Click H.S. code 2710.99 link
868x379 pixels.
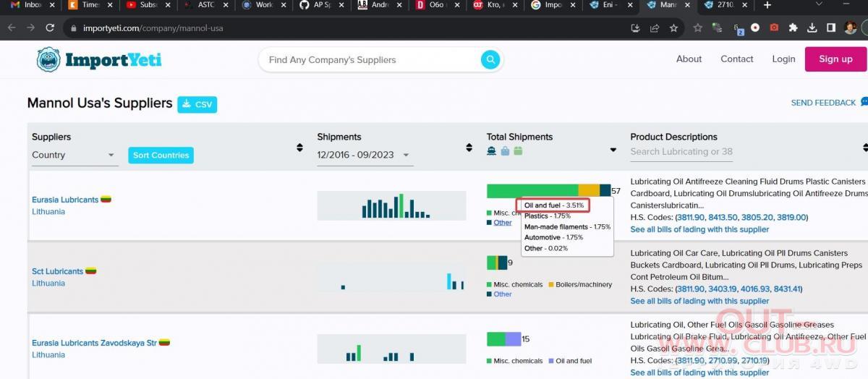pyautogui.click(x=723, y=360)
